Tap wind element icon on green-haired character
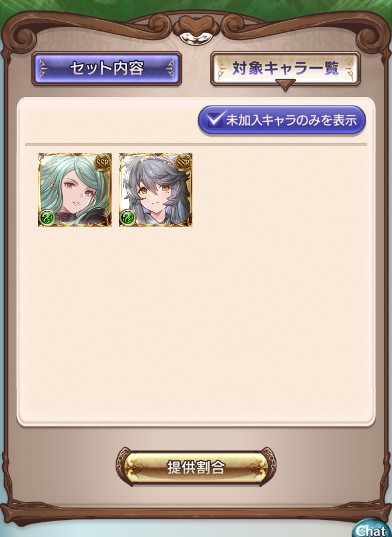The image size is (392, 537). click(47, 218)
